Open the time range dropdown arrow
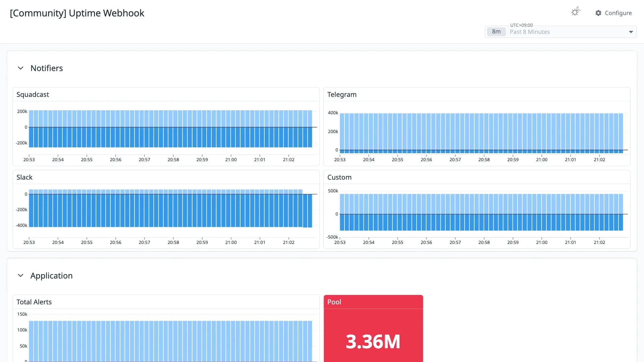The width and height of the screenshot is (644, 362). pos(631,32)
